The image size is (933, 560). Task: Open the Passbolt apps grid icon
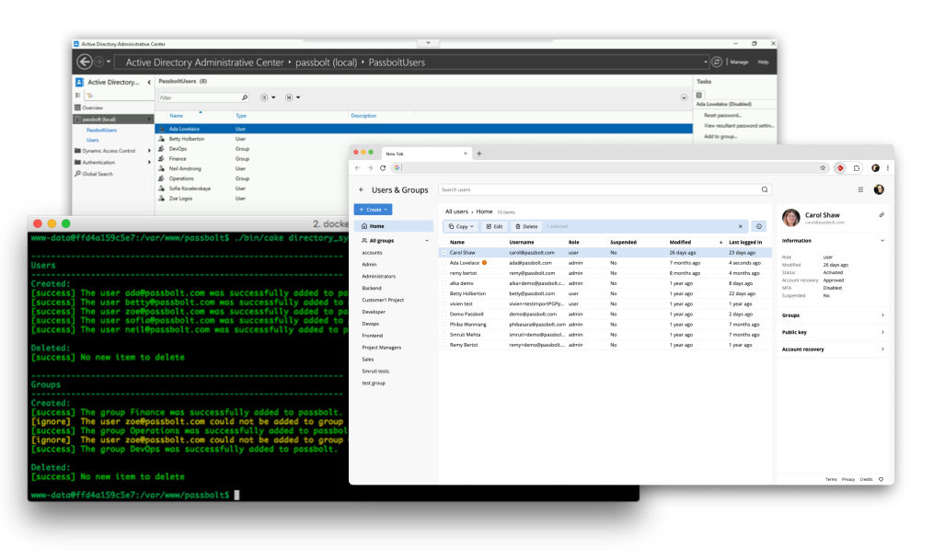click(860, 189)
